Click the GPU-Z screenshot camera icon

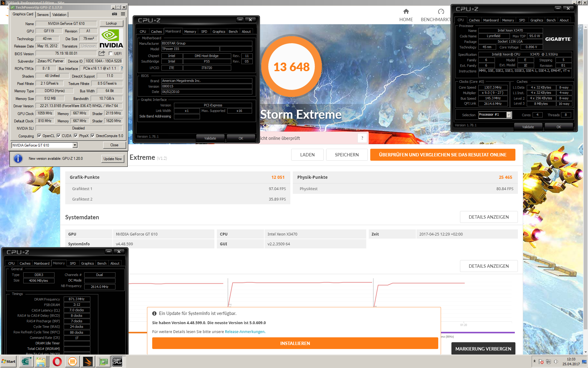(115, 14)
